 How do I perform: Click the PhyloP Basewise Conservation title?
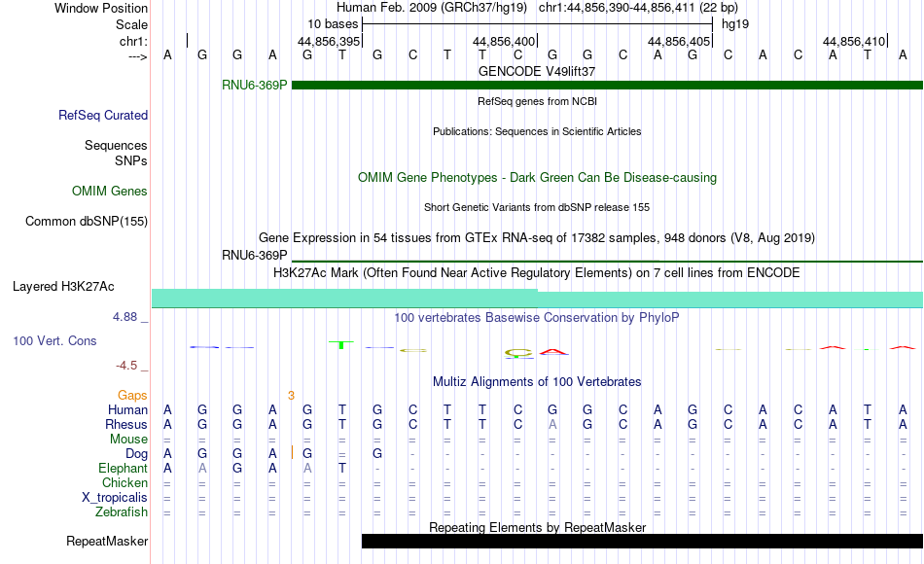(x=537, y=318)
